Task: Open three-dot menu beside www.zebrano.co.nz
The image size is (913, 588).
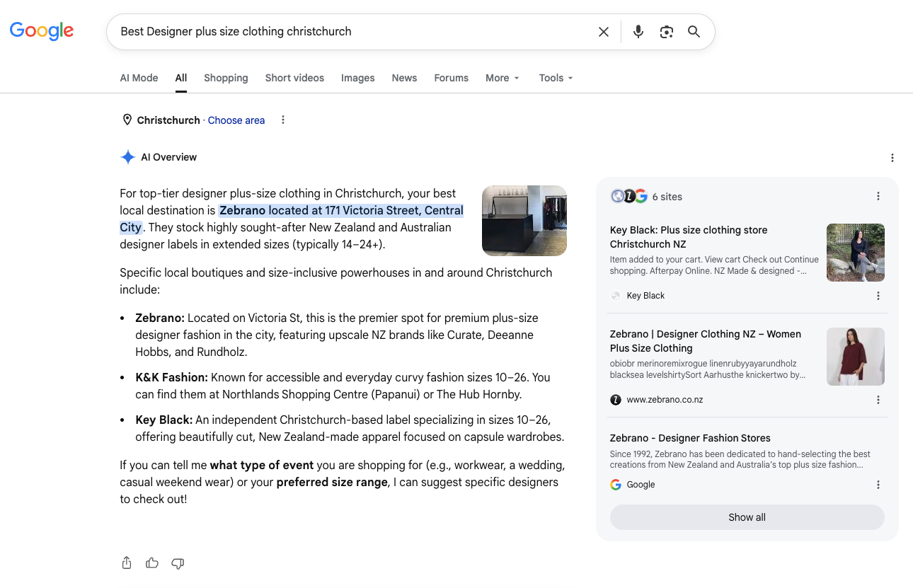Action: 878,400
